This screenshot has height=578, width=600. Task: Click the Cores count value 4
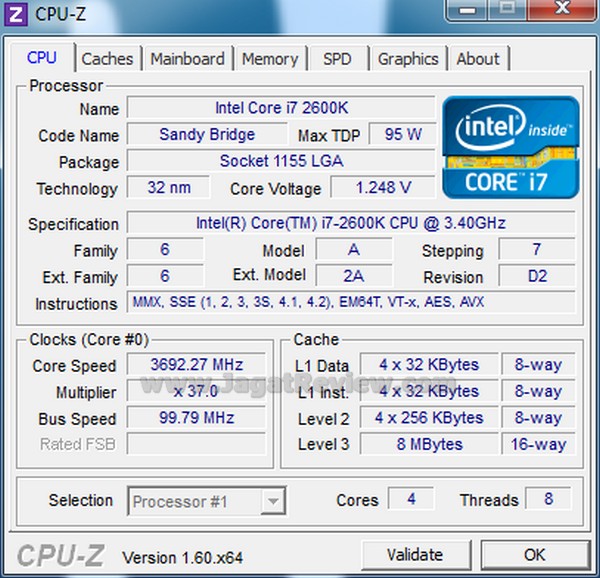coord(411,498)
